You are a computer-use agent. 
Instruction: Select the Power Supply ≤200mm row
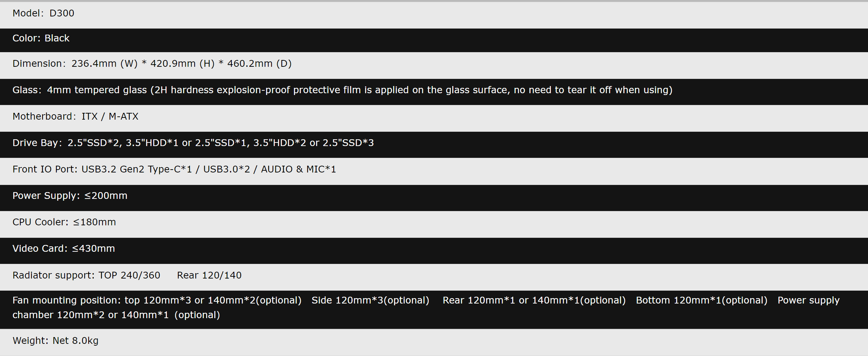70,196
